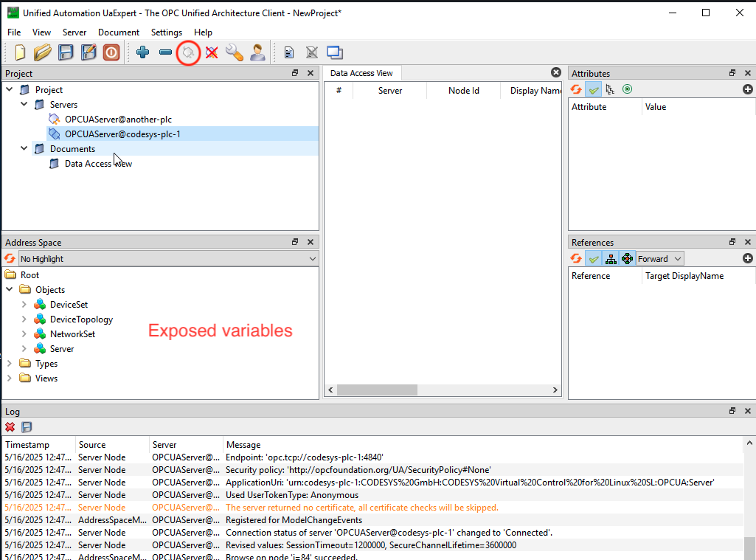Open the Forward direction dropdown
756x560 pixels.
click(x=659, y=258)
